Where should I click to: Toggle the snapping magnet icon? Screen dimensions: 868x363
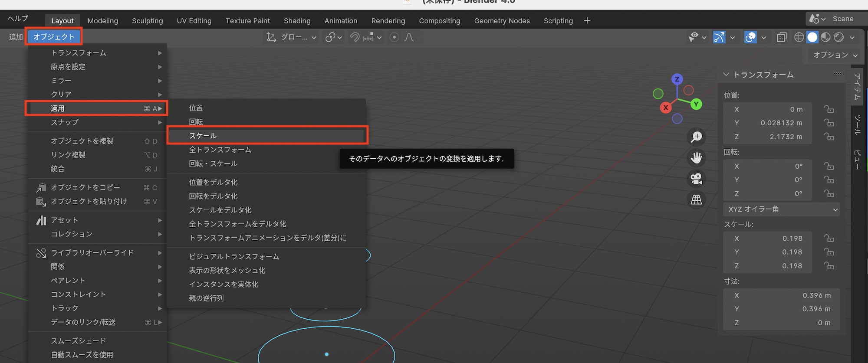355,37
